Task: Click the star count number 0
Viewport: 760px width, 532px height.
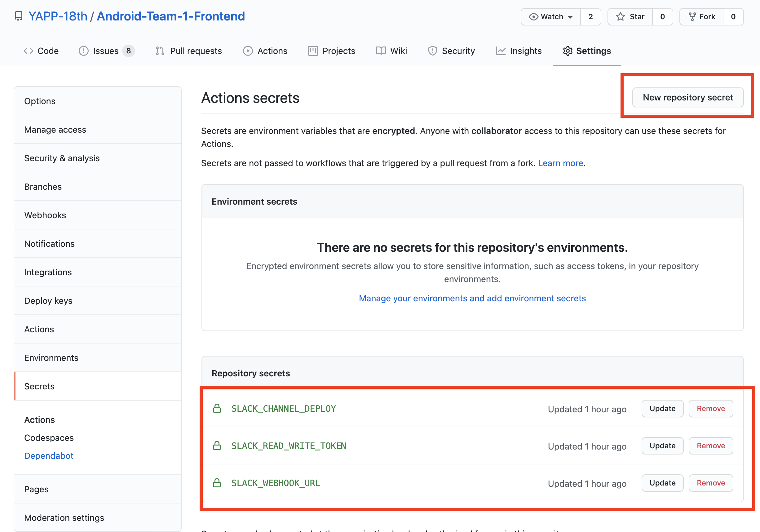Action: [x=662, y=16]
